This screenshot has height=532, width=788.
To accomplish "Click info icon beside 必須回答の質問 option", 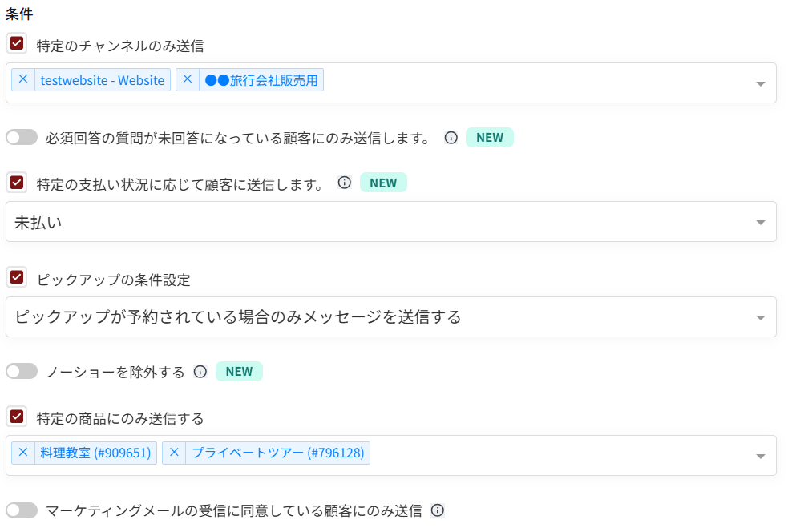I will [x=451, y=138].
